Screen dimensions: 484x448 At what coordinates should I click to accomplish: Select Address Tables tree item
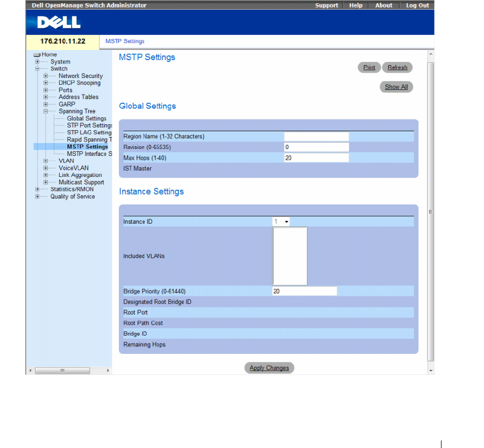click(x=79, y=97)
